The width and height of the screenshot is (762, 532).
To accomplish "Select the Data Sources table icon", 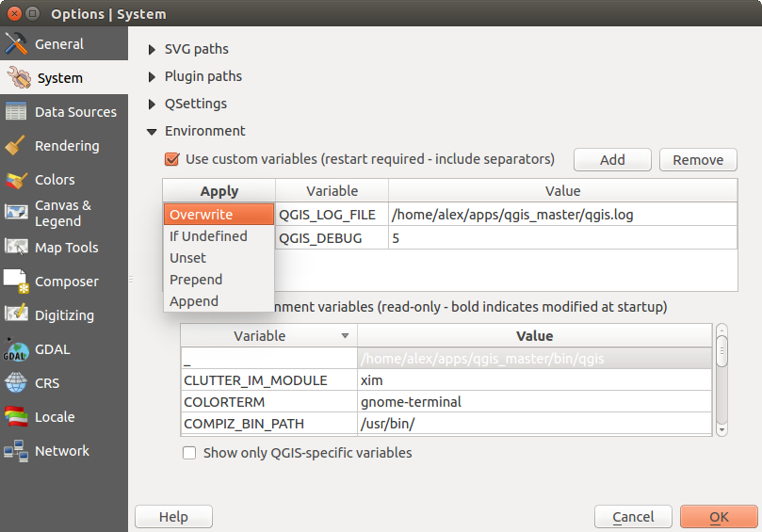I will pos(16,112).
